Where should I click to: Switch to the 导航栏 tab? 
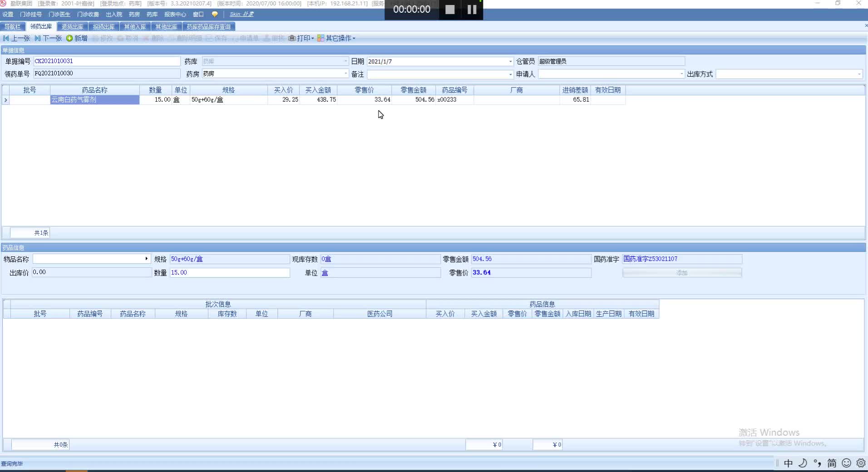[13, 27]
